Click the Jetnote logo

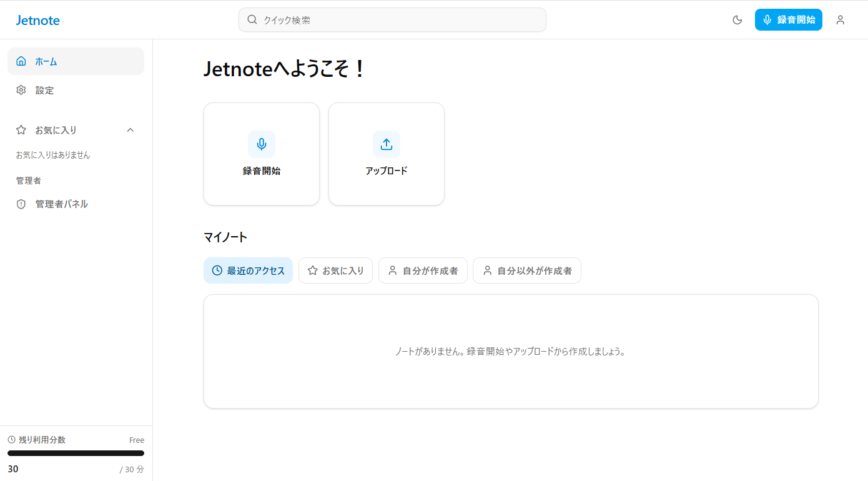point(37,19)
